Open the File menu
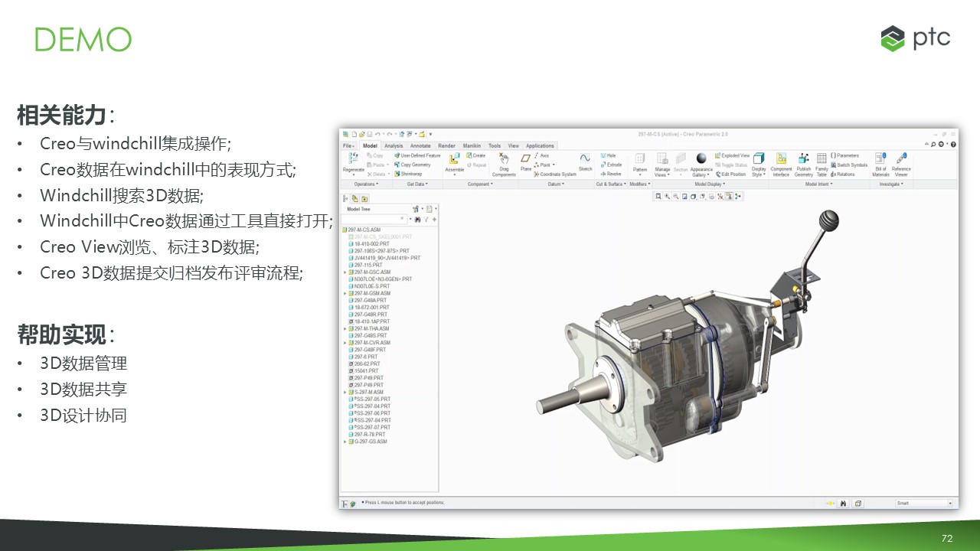This screenshot has width=980, height=551. 348,145
